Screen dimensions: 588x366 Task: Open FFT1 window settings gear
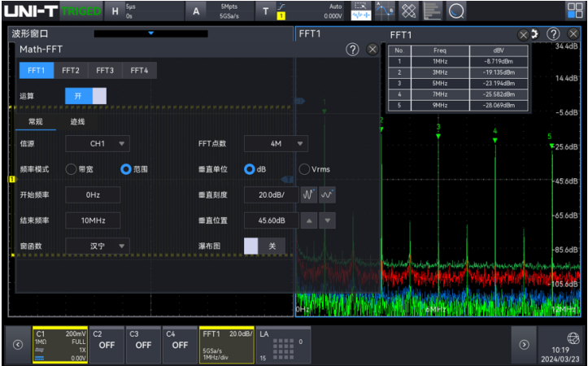coord(535,34)
